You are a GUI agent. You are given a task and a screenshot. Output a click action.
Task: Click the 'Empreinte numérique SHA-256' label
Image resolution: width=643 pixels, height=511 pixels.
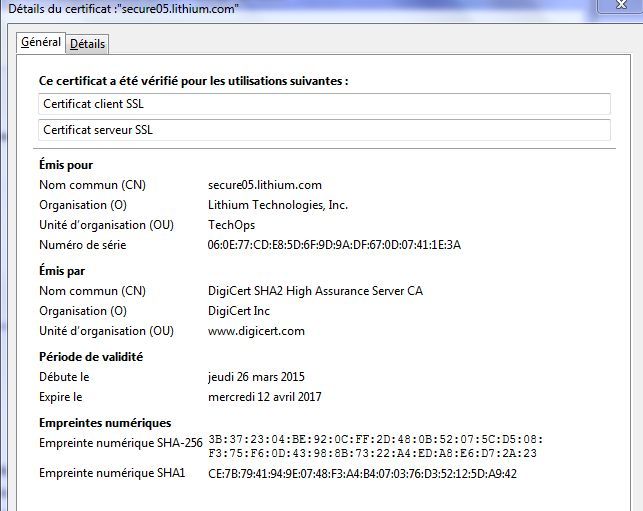pos(121,443)
